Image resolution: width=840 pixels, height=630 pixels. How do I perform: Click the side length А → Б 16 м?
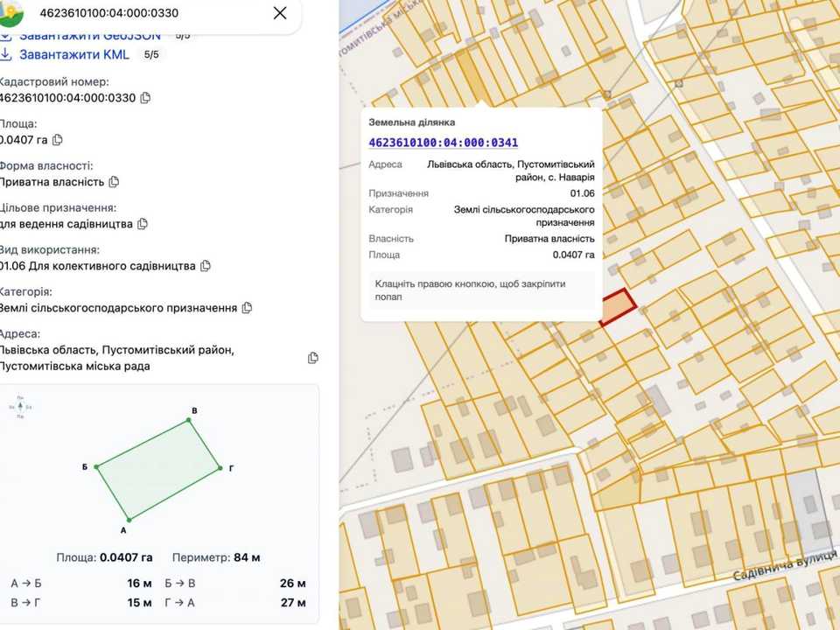click(x=80, y=584)
